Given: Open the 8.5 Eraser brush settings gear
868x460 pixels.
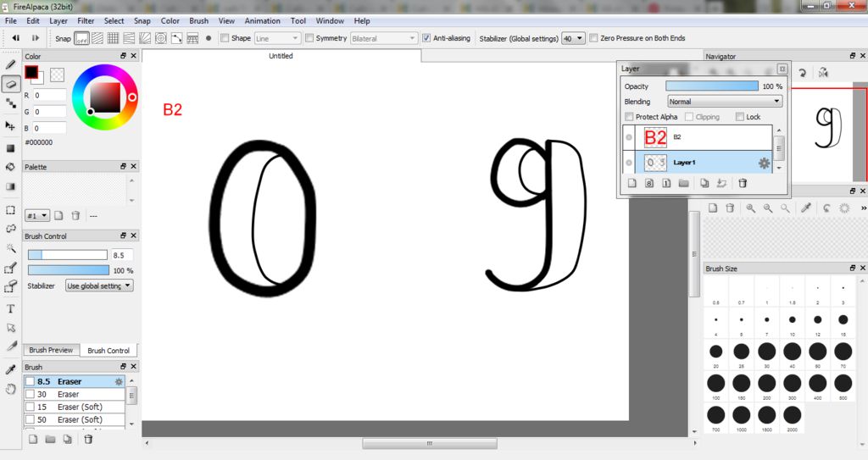Looking at the screenshot, I should click(x=119, y=381).
